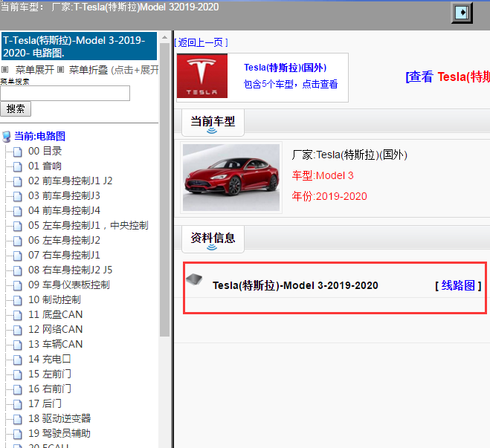Click the computer icon next to 当前:电路图

coord(7,137)
